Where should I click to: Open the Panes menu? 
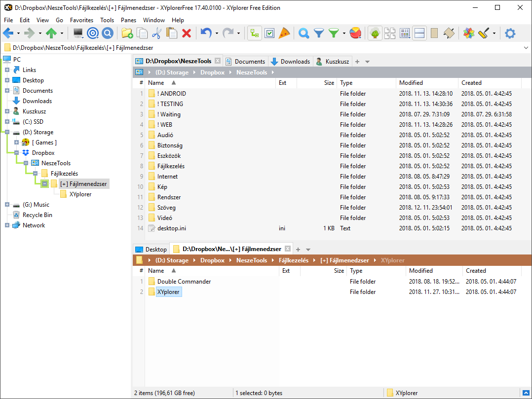click(x=128, y=20)
